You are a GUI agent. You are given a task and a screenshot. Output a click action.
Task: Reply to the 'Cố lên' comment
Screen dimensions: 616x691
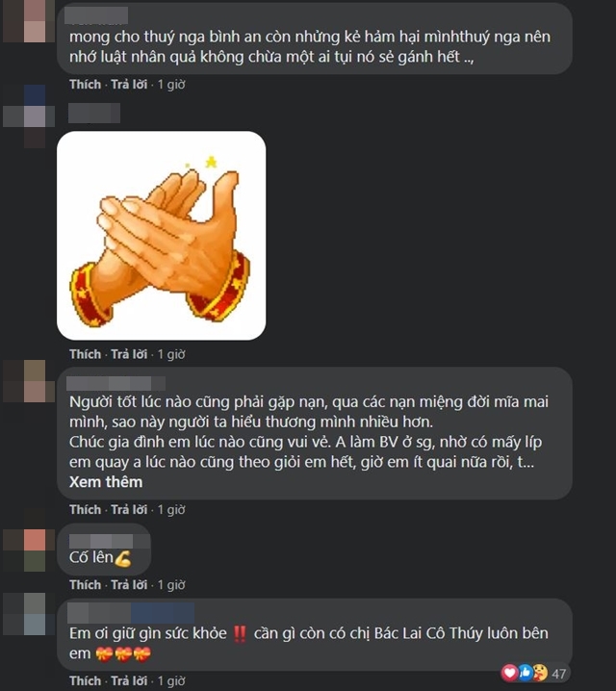coord(129,585)
